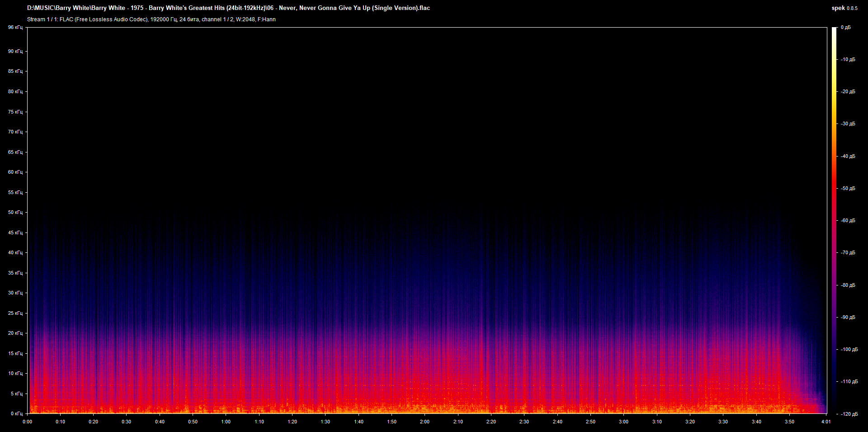The width and height of the screenshot is (868, 432).
Task: Click the 0:30 time axis label
Action: (127, 422)
